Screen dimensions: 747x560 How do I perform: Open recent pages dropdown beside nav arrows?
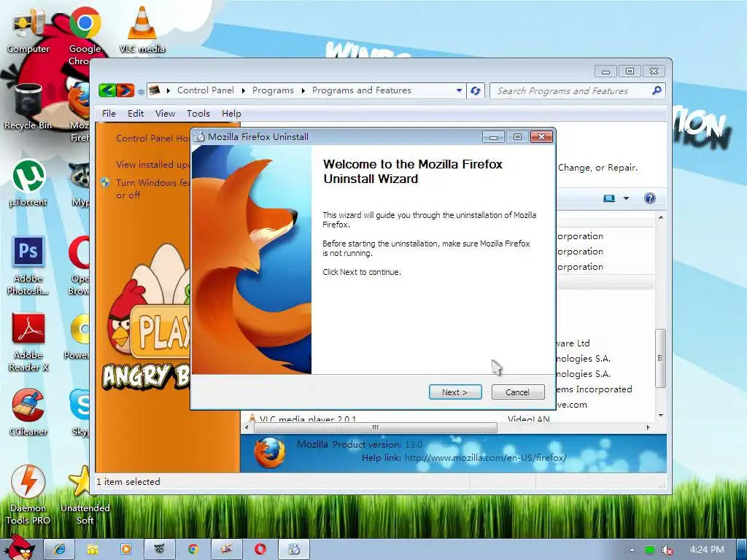[x=141, y=91]
